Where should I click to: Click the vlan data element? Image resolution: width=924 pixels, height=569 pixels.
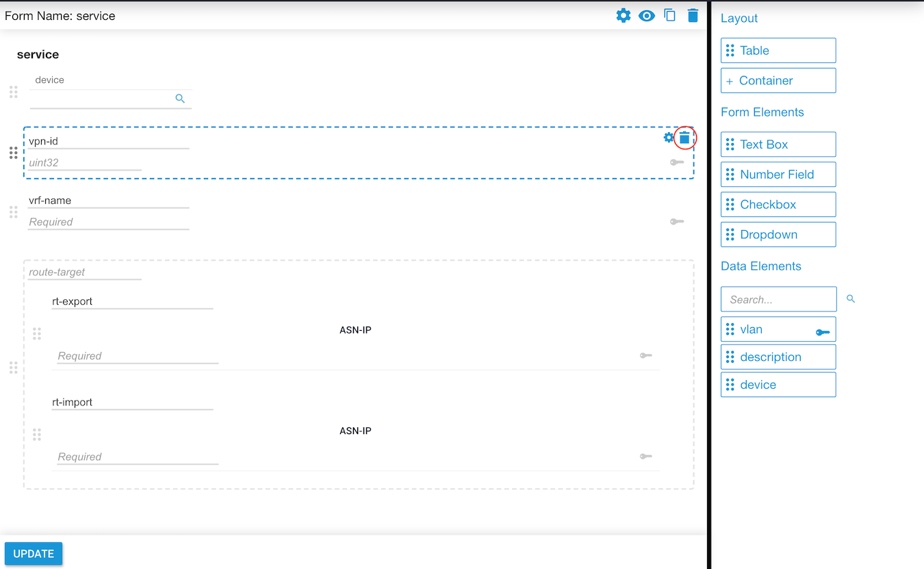778,329
